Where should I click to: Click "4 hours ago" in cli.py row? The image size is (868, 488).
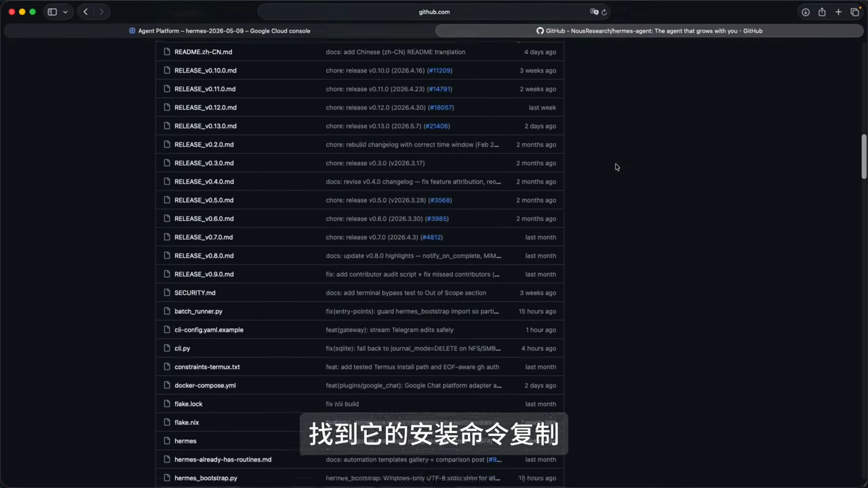pos(538,348)
